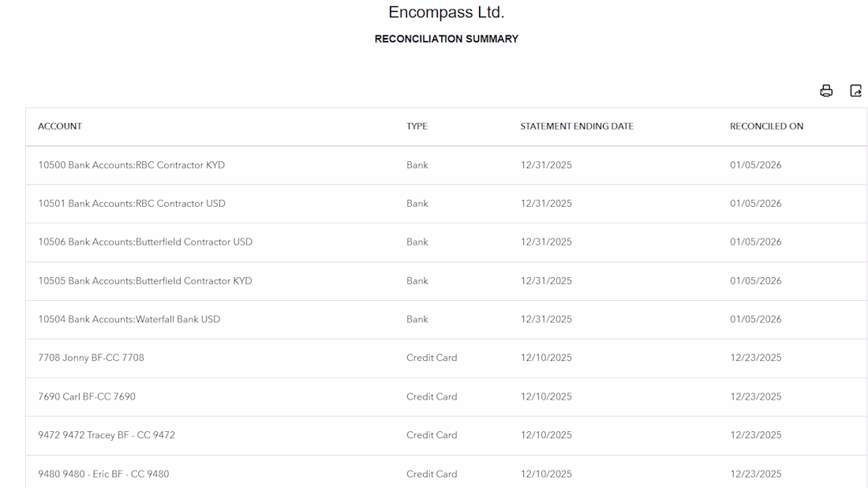This screenshot has width=868, height=488.
Task: Select 9480 Eric BF - CC row
Action: (x=103, y=474)
